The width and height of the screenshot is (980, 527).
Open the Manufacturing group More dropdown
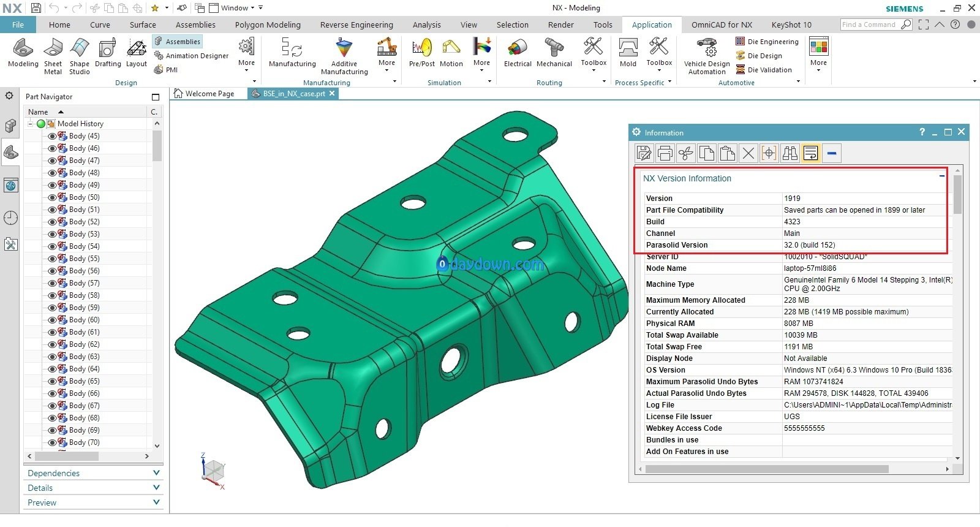click(386, 56)
